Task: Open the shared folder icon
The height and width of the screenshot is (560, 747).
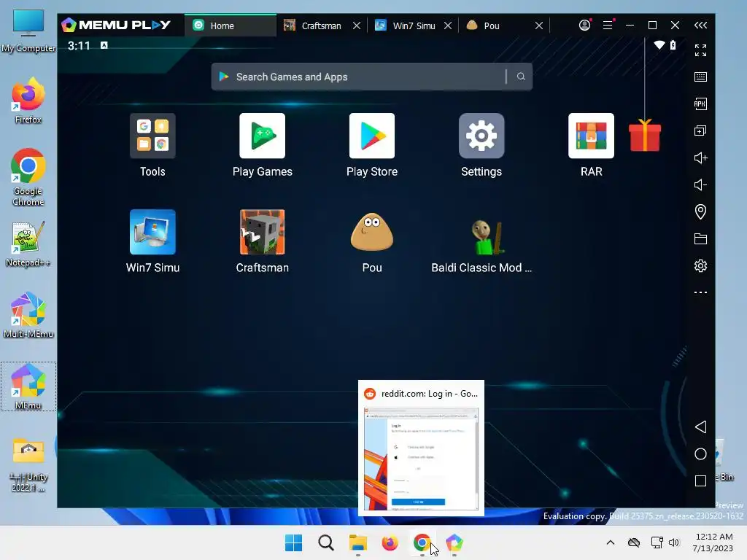Action: [700, 238]
